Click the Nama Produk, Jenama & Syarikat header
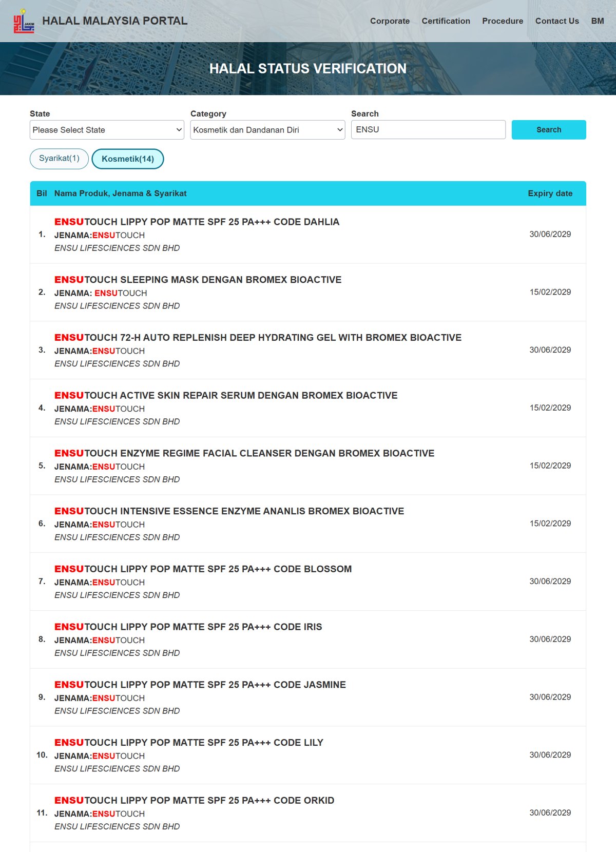616x852 pixels. 120,193
